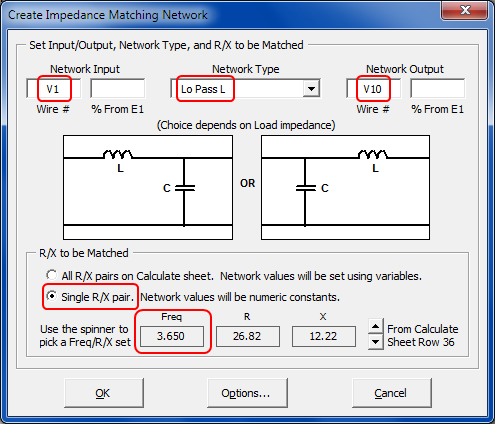495x424 pixels.
Task: Click the dialog title bar text
Action: tap(108, 15)
